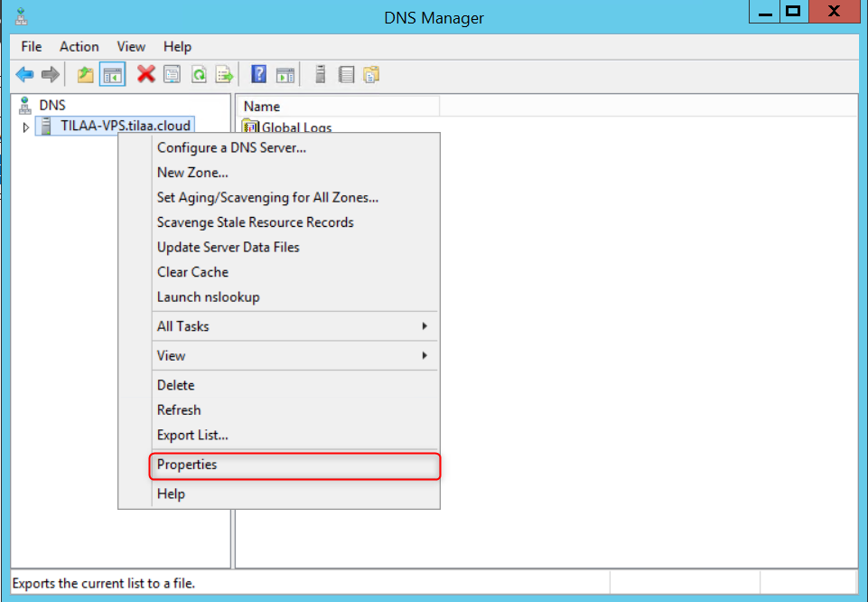Open the File menu
The width and height of the screenshot is (868, 602).
(32, 46)
